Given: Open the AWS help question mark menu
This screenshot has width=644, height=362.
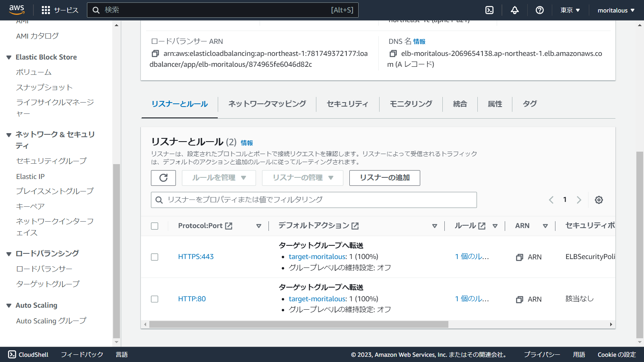Looking at the screenshot, I should [540, 10].
